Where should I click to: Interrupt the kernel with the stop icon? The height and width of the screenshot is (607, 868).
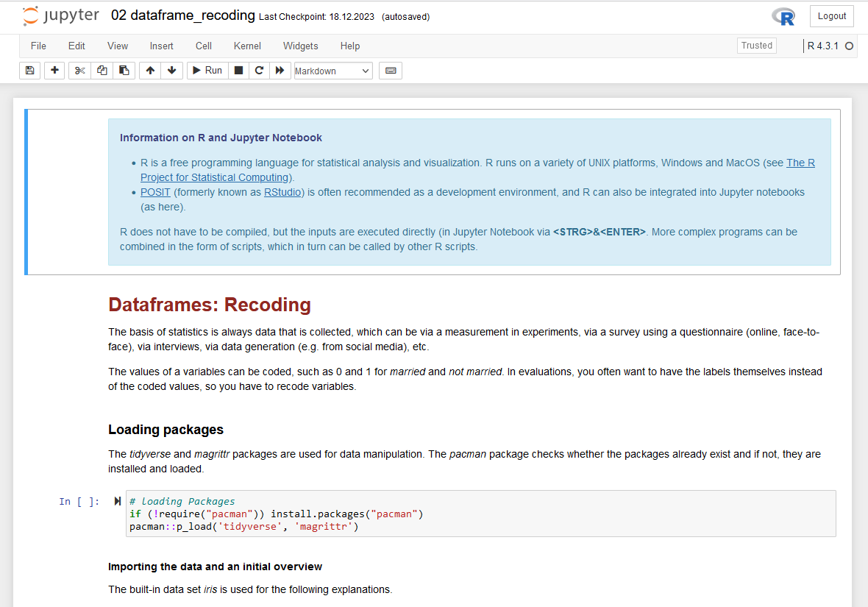(x=238, y=71)
